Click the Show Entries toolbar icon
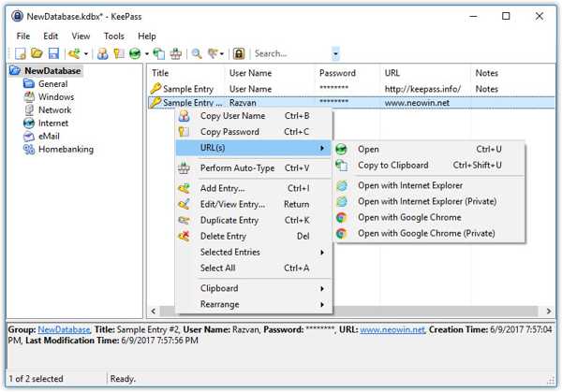 pyautogui.click(x=213, y=53)
